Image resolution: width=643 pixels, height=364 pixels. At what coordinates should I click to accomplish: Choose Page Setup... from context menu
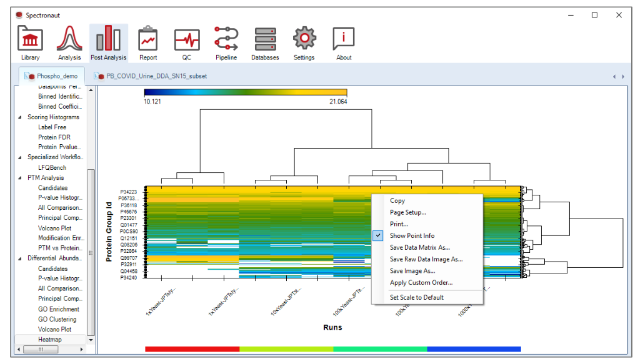click(x=408, y=212)
